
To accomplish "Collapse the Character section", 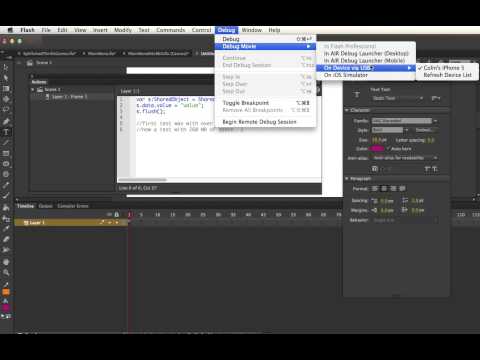I will [x=347, y=110].
